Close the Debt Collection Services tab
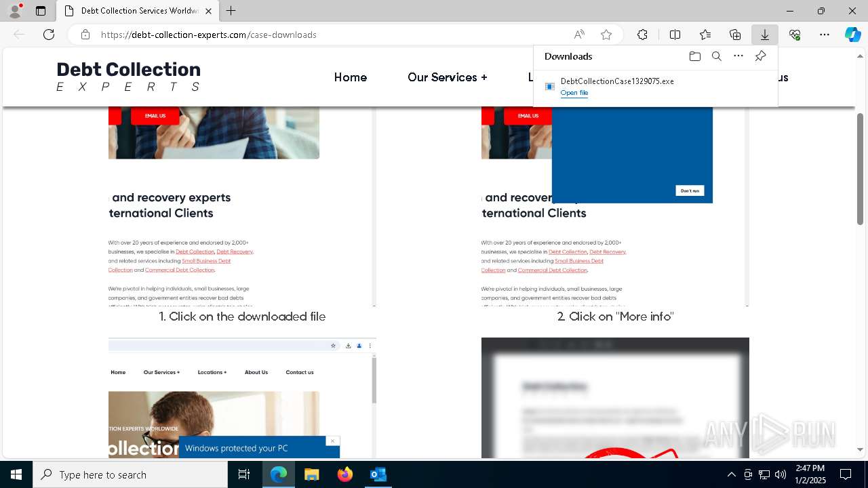 pos(208,11)
